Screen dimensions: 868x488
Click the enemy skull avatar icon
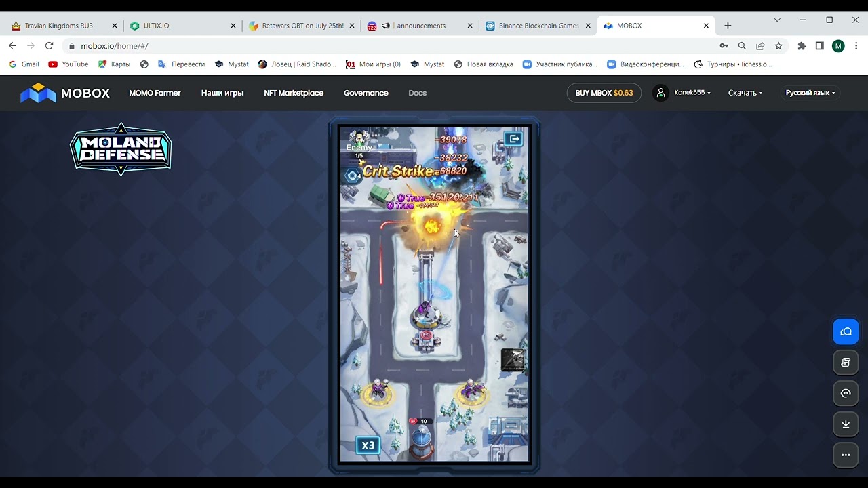[x=359, y=137]
